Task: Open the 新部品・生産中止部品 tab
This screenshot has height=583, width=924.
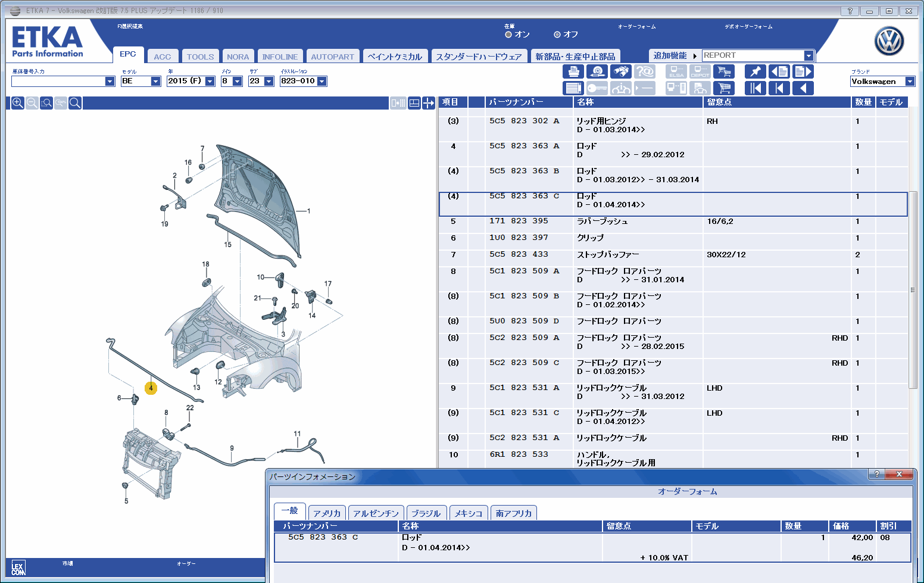Action: (x=575, y=57)
